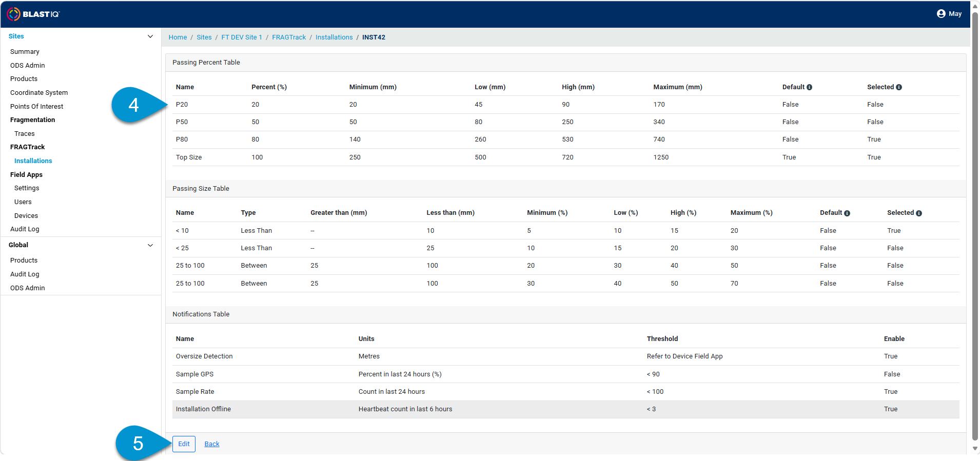Viewport: 980px width, 461px height.
Task: Open the FRAGTrack breadcrumb link
Action: pos(289,37)
